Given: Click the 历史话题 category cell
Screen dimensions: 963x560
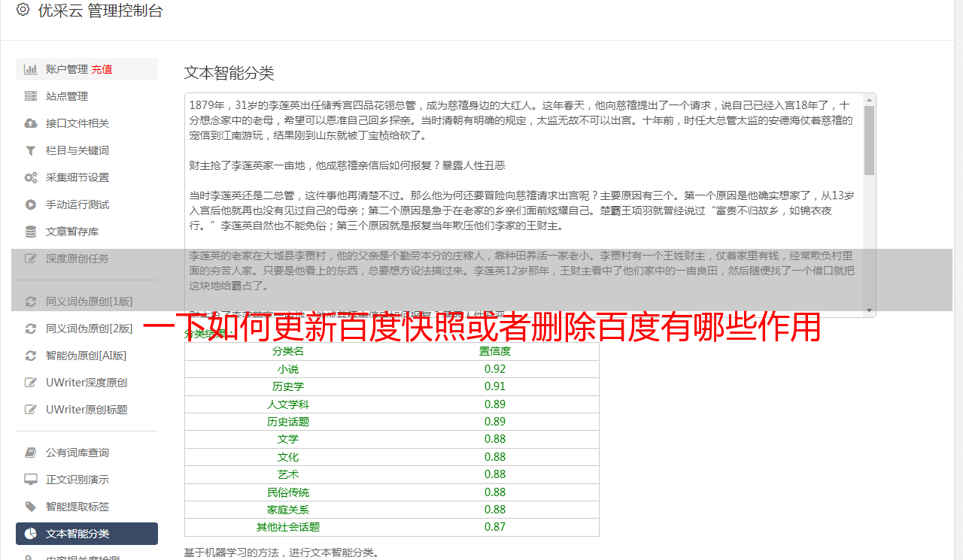Looking at the screenshot, I should pyautogui.click(x=288, y=422).
